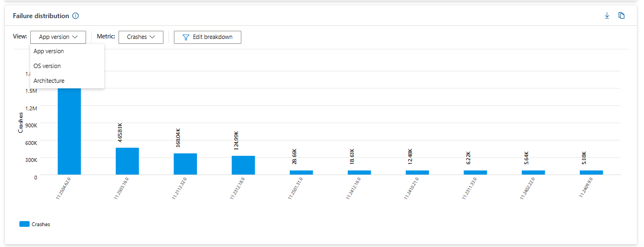This screenshot has width=644, height=247.
Task: Toggle the Crashes legend swatch
Action: pos(25,224)
